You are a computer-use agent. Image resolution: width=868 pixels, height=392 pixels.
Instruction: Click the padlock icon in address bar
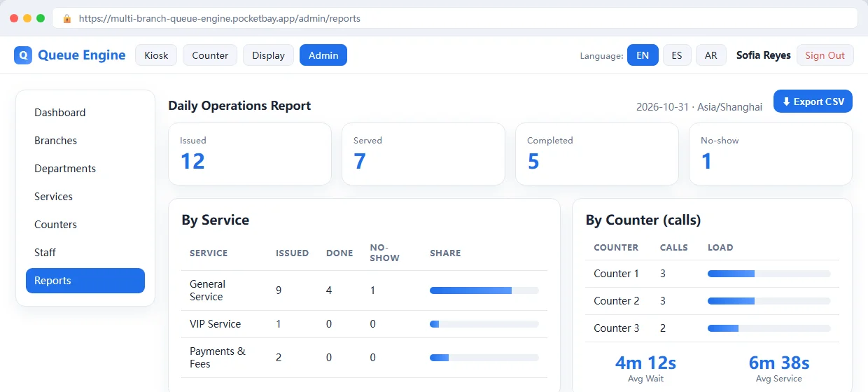pos(67,19)
